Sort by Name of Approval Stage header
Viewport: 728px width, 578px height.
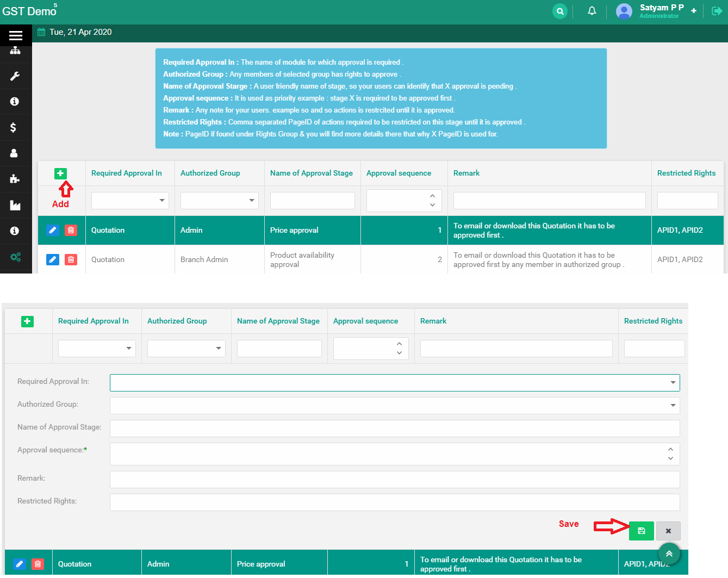tap(311, 173)
